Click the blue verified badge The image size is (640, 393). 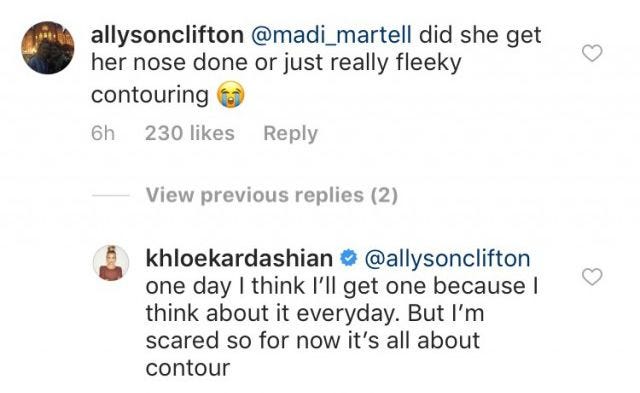pos(348,259)
